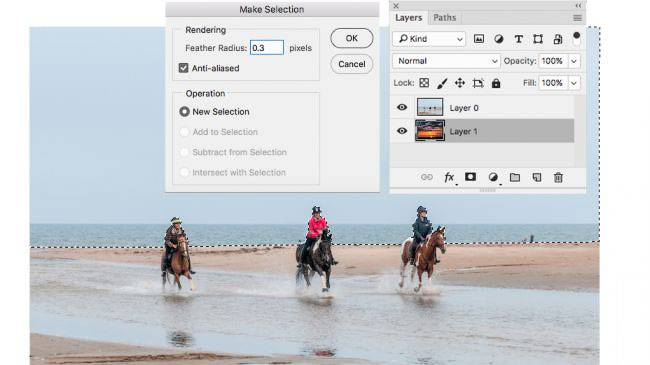Expand the Fill slider arrow
The image size is (650, 365).
pyautogui.click(x=574, y=83)
